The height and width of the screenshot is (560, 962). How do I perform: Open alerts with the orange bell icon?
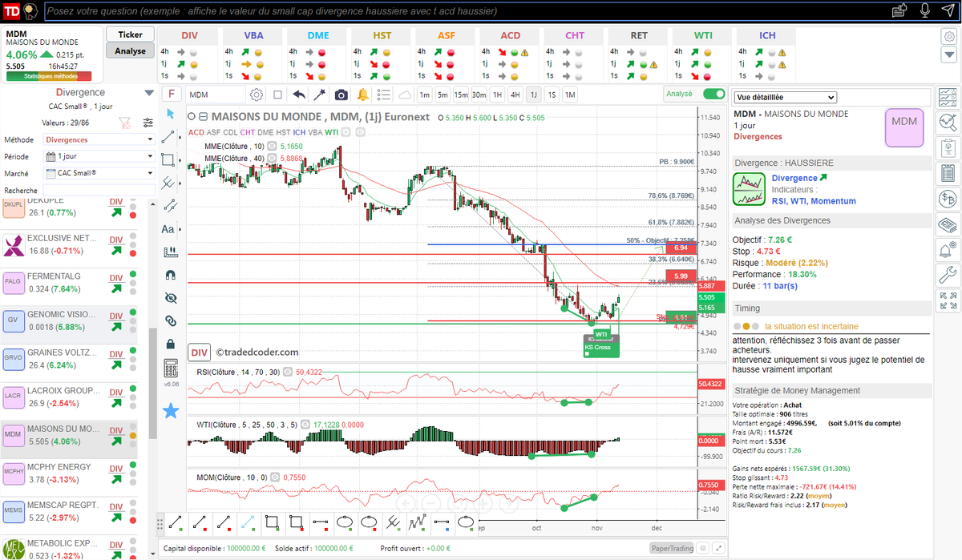[362, 95]
